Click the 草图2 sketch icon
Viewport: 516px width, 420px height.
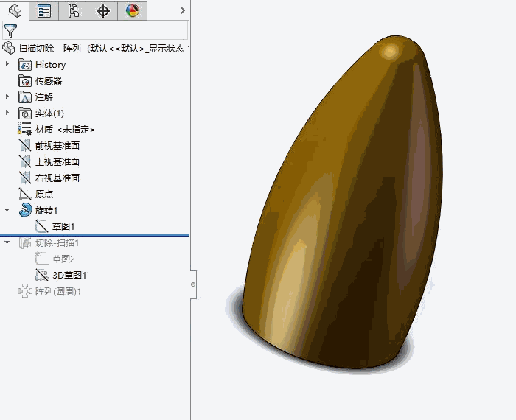pyautogui.click(x=42, y=259)
